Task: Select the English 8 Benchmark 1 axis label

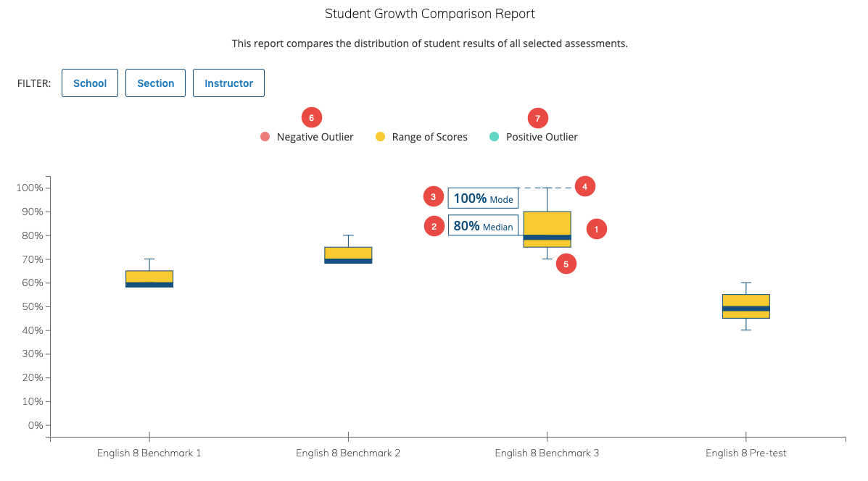Action: click(149, 452)
